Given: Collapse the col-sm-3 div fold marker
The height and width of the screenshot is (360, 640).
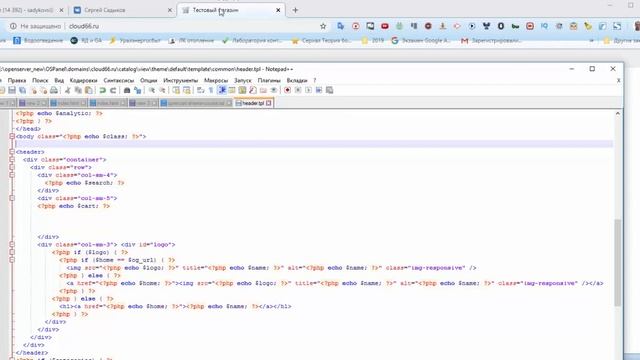Looking at the screenshot, I should [x=12, y=244].
